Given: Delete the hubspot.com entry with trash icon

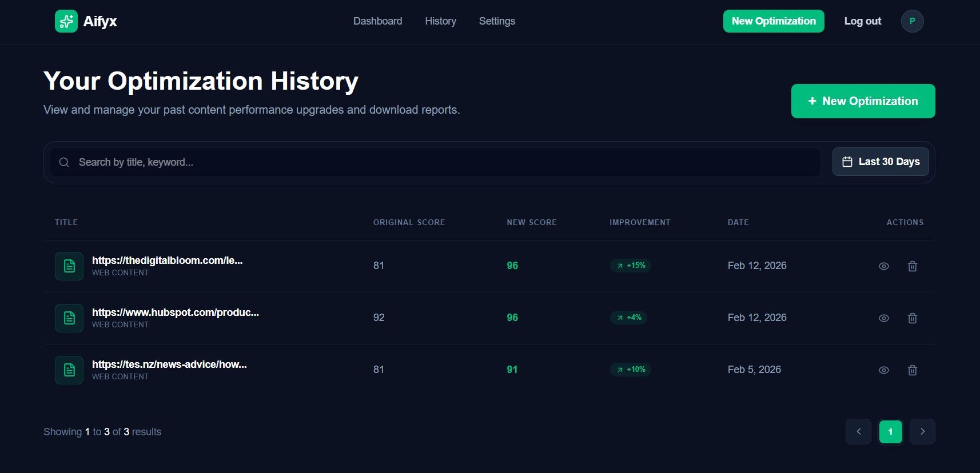Looking at the screenshot, I should pos(913,318).
